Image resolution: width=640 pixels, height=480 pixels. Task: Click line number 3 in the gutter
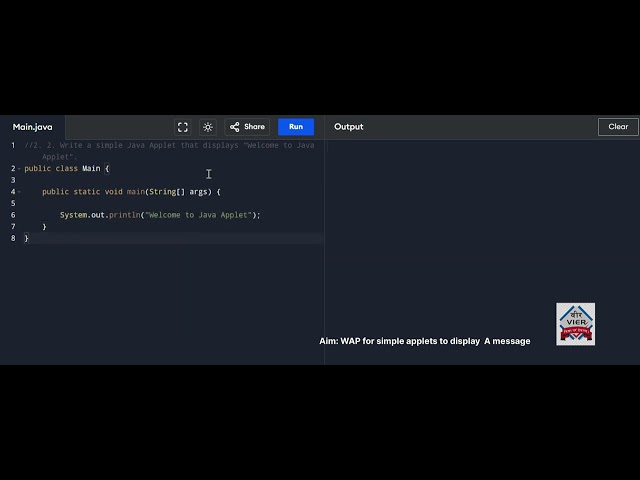click(x=13, y=180)
